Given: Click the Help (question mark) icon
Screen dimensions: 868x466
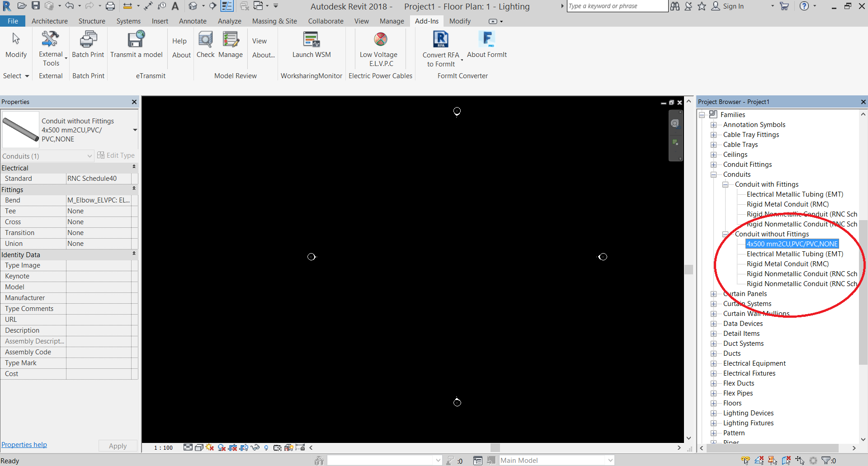Looking at the screenshot, I should pos(804,6).
